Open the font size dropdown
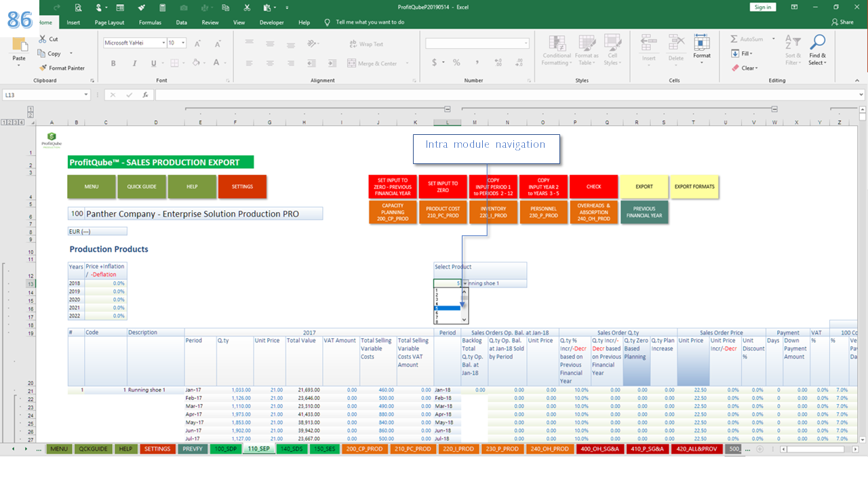The height and width of the screenshot is (488, 868). click(x=184, y=43)
